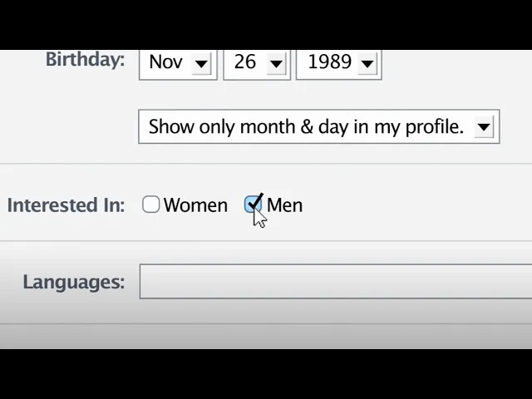Click 'Show only month & day in my profile.'
Image resolution: width=532 pixels, height=399 pixels.
pos(306,126)
